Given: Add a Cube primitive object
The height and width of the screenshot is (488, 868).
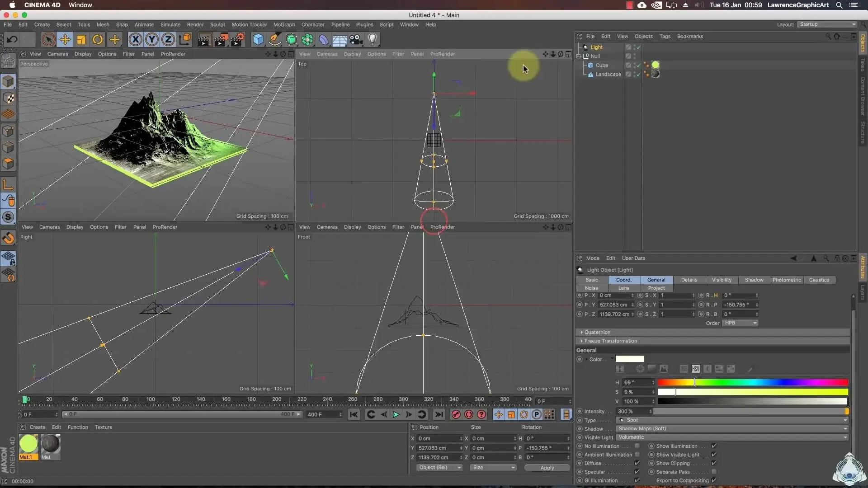Looking at the screenshot, I should point(258,39).
